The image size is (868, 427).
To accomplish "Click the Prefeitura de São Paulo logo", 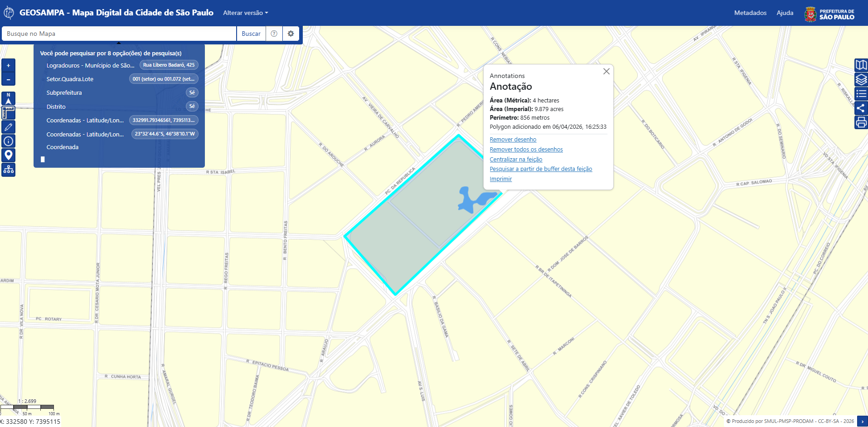I will click(829, 14).
